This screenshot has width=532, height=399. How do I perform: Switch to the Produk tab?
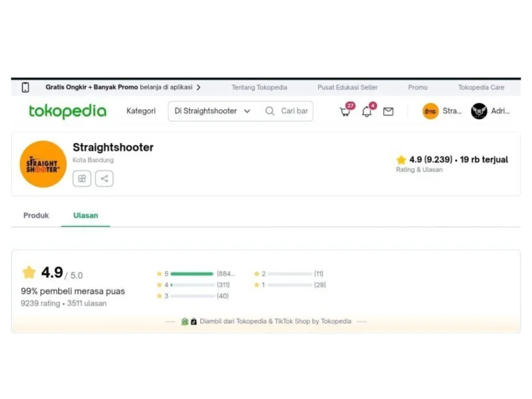[36, 215]
